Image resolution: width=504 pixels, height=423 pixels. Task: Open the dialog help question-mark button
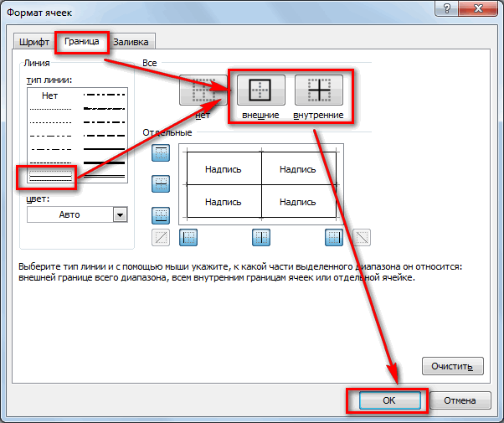(446, 8)
